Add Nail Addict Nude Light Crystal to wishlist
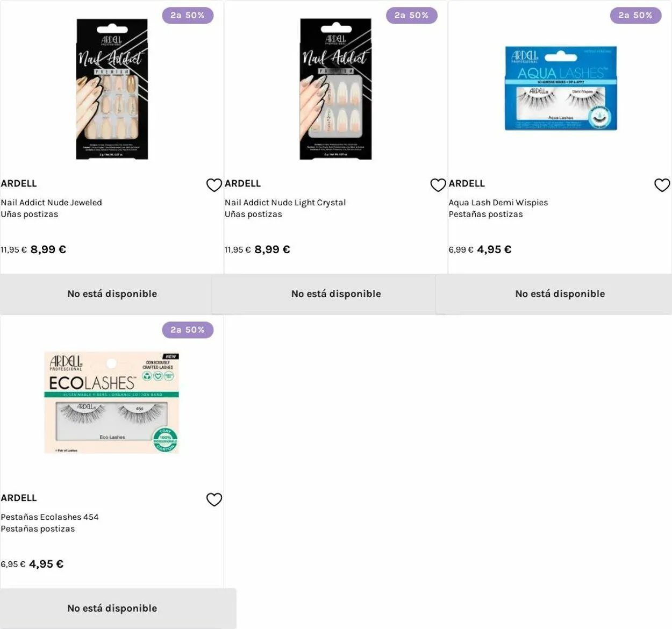This screenshot has width=672, height=629. point(438,185)
